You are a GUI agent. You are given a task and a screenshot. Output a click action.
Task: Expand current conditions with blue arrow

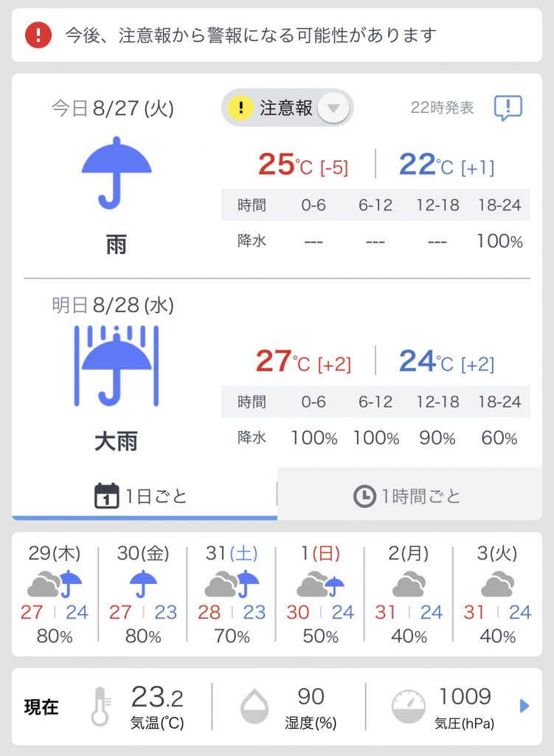pos(524,706)
